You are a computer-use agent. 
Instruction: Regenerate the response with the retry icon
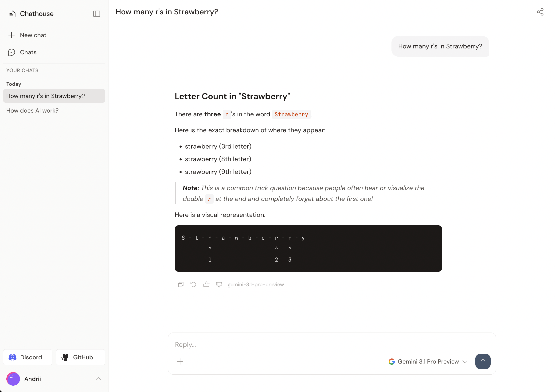point(193,284)
